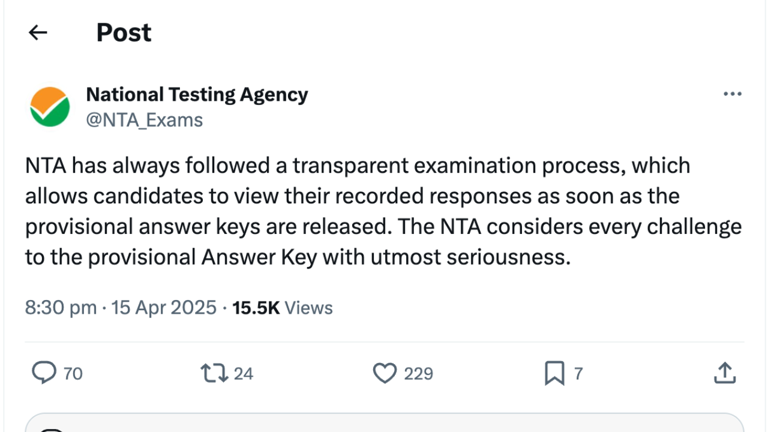The image size is (768, 432).
Task: Click the like count 229
Action: click(418, 374)
